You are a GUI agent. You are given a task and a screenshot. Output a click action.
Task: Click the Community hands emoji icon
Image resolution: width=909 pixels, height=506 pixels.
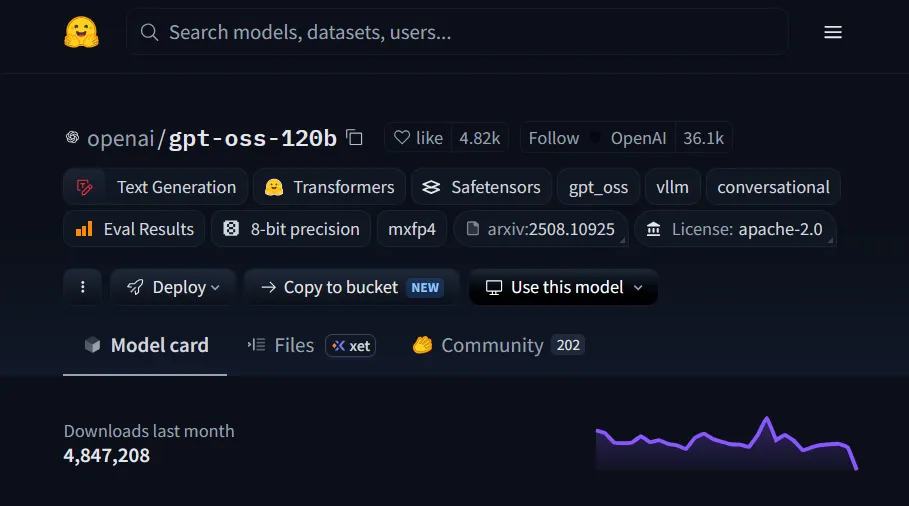click(423, 345)
